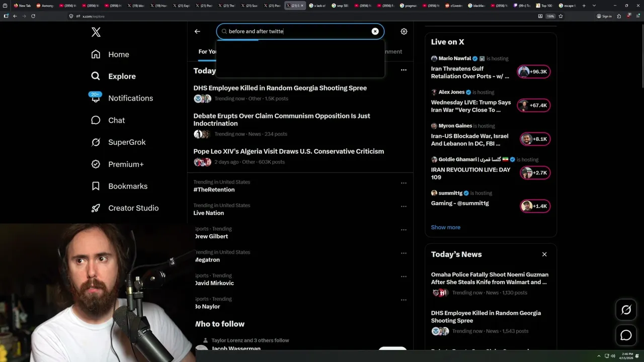Open Chat bubble icon in sidebar
Viewport: 644px width, 362px height.
96,120
